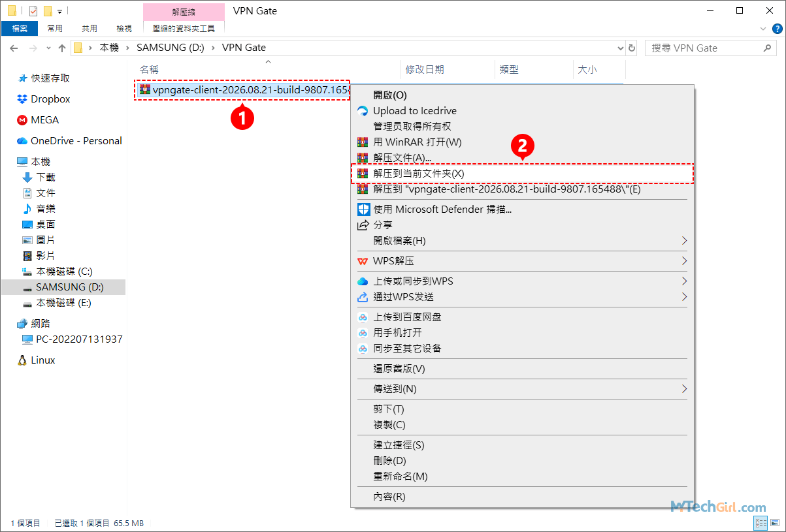This screenshot has height=532, width=786.
Task: Click the refresh button beside address bar
Action: click(631, 48)
